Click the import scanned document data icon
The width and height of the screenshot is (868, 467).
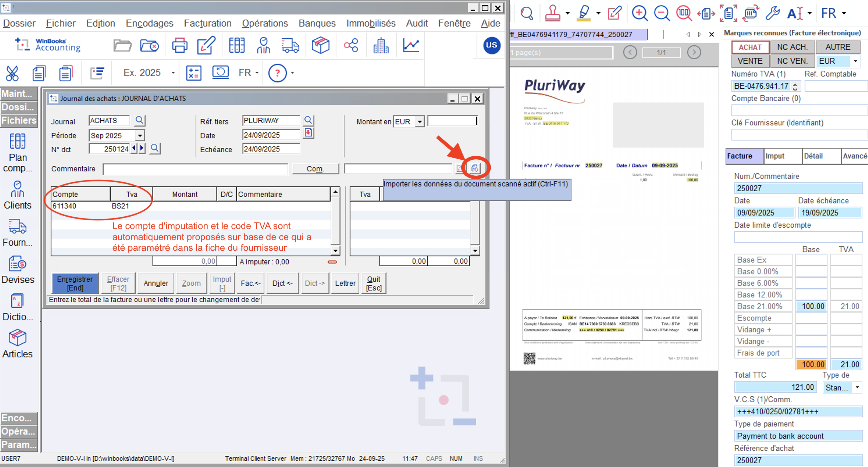(x=475, y=168)
